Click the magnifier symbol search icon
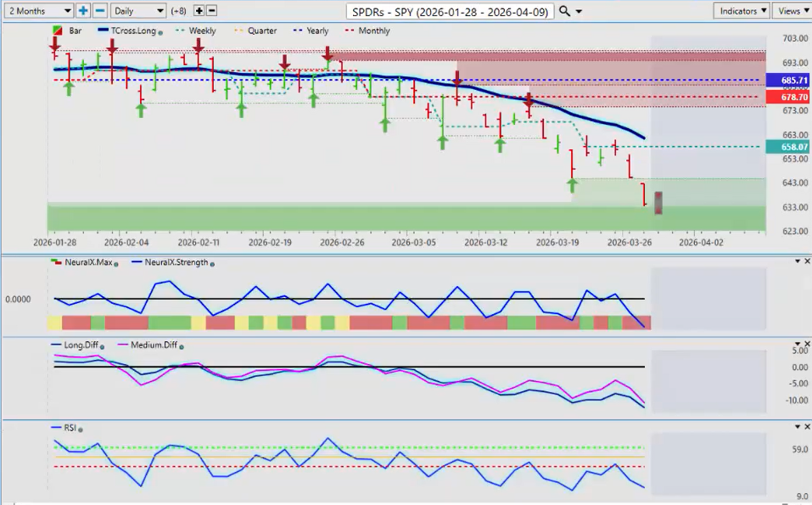 pos(566,11)
